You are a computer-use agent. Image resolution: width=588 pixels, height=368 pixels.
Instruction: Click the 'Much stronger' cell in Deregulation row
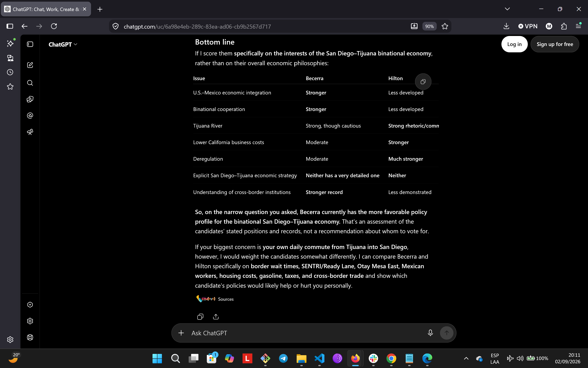[x=405, y=159]
